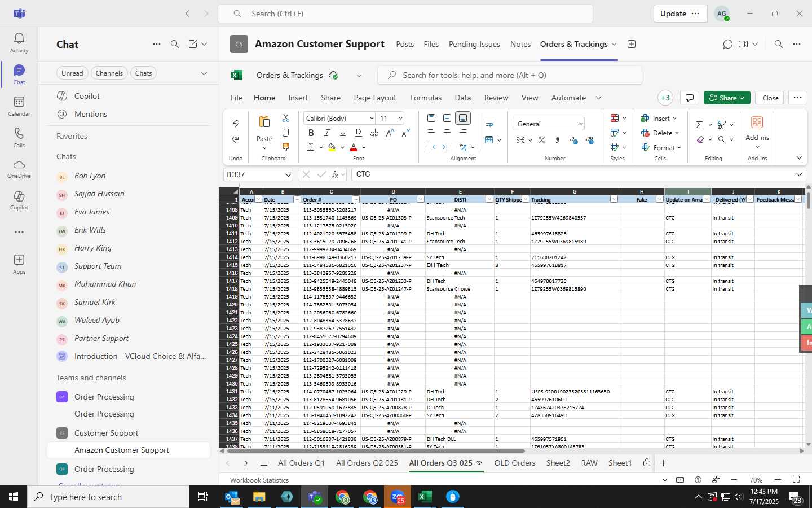Click the Wrap Text icon

tap(489, 124)
